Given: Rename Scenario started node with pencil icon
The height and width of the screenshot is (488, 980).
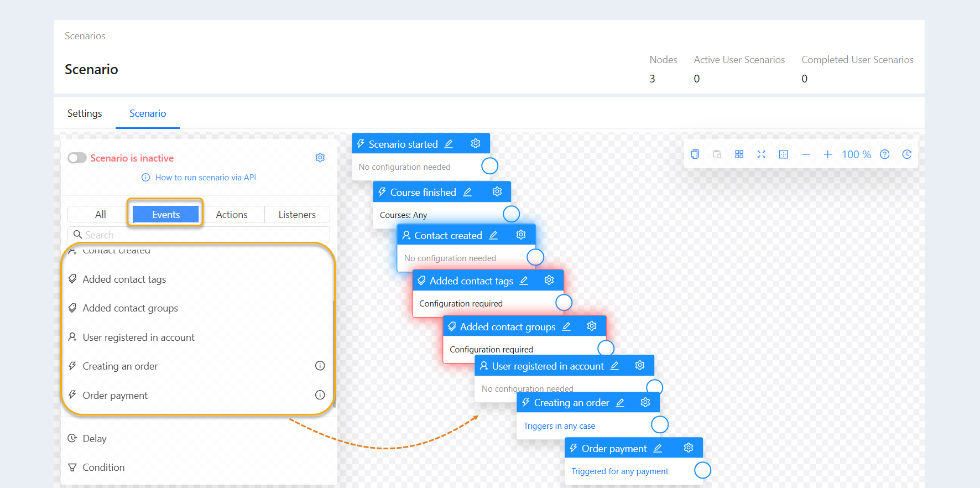Looking at the screenshot, I should click(x=449, y=144).
